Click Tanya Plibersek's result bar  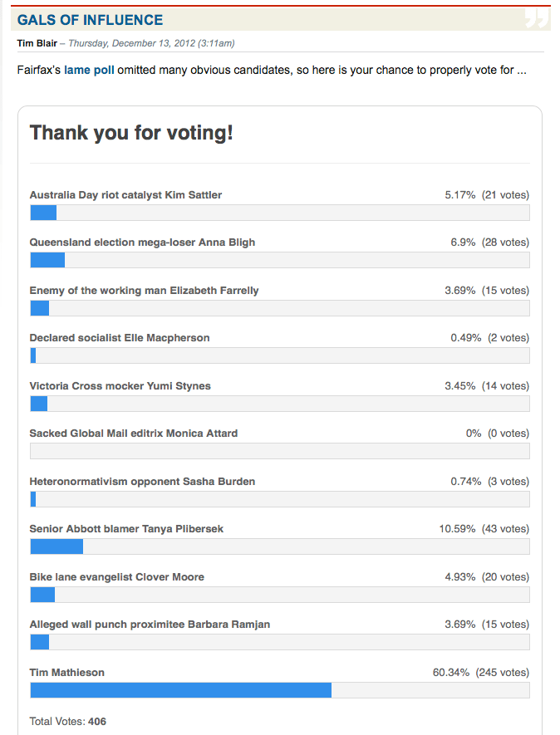pyautogui.click(x=56, y=546)
